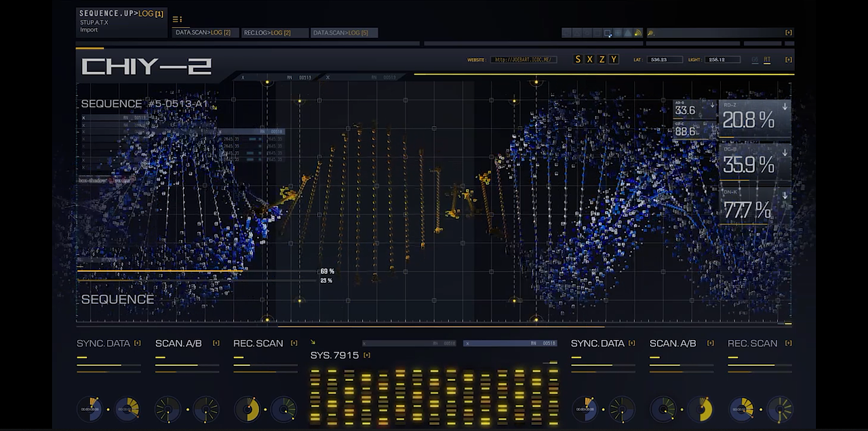Image resolution: width=868 pixels, height=431 pixels.
Task: Click the CHIY-2 logo title
Action: point(146,66)
